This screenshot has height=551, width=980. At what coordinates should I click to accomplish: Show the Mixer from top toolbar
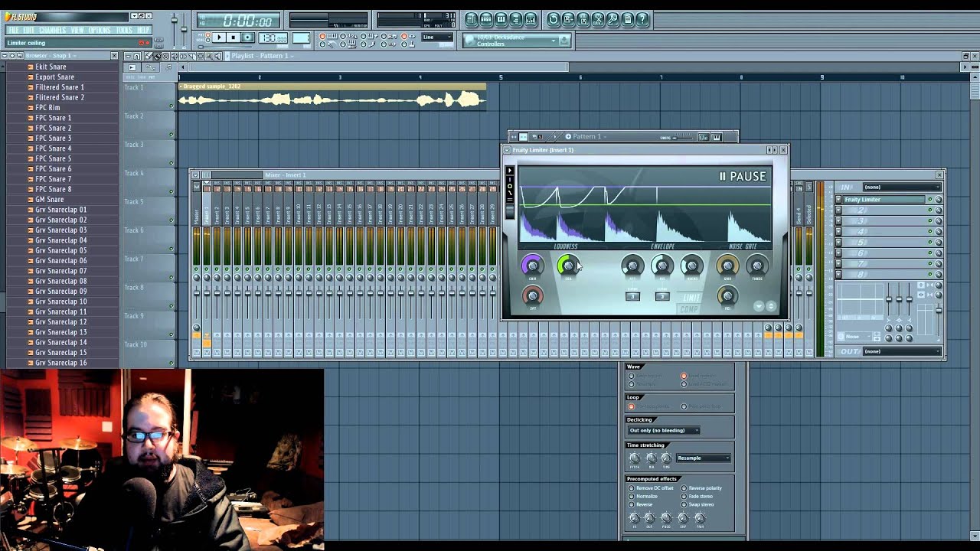tap(531, 19)
